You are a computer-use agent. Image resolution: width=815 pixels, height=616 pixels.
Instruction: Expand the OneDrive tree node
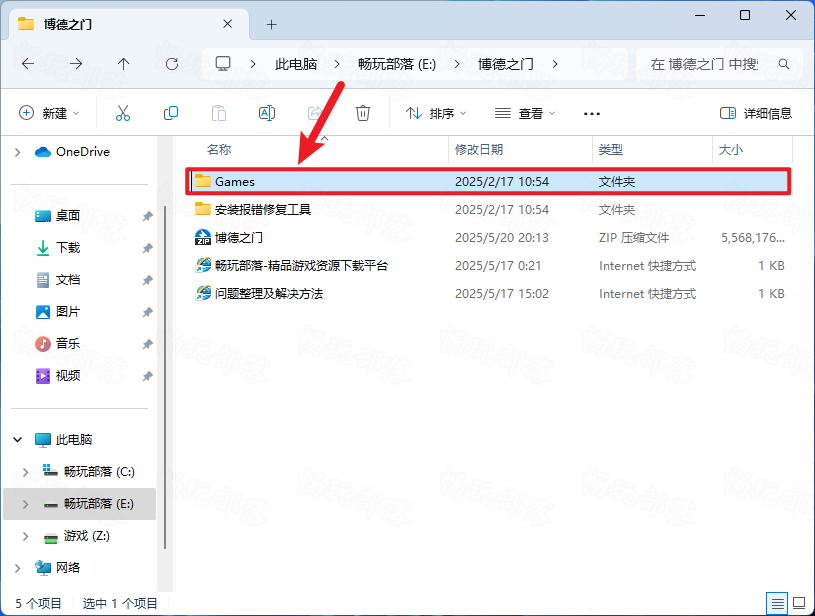[x=18, y=152]
